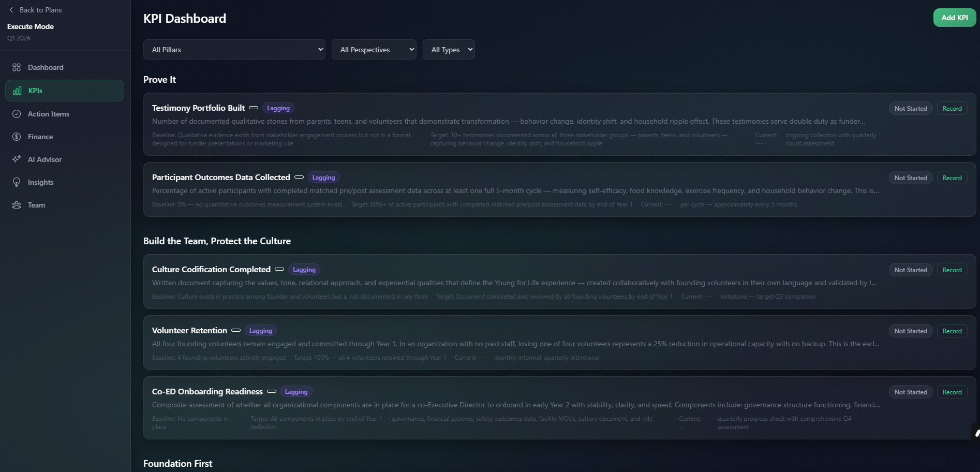Screen dimensions: 980x472
Task: Click the Action Items checkmark icon
Action: tap(17, 114)
